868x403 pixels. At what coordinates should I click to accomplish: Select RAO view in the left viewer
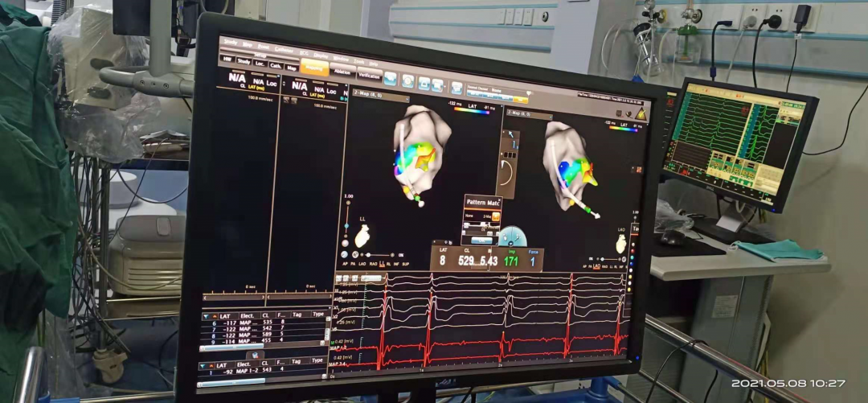pyautogui.click(x=373, y=264)
